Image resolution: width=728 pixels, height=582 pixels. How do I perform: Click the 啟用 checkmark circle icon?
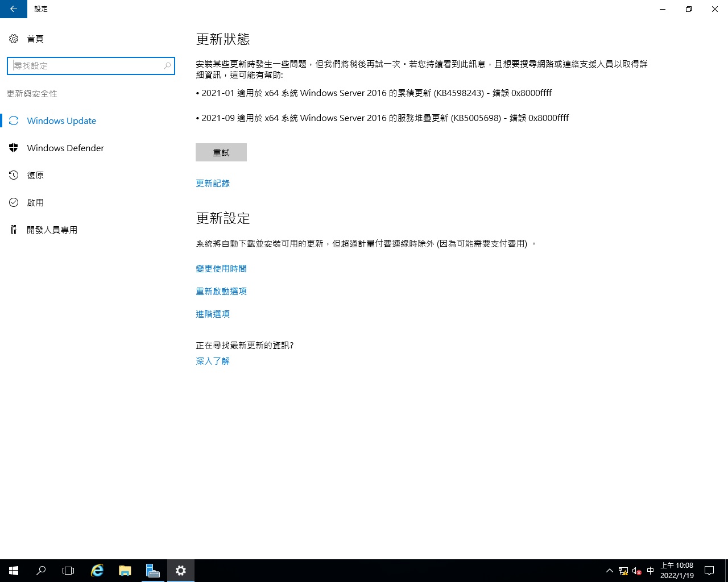pos(14,202)
